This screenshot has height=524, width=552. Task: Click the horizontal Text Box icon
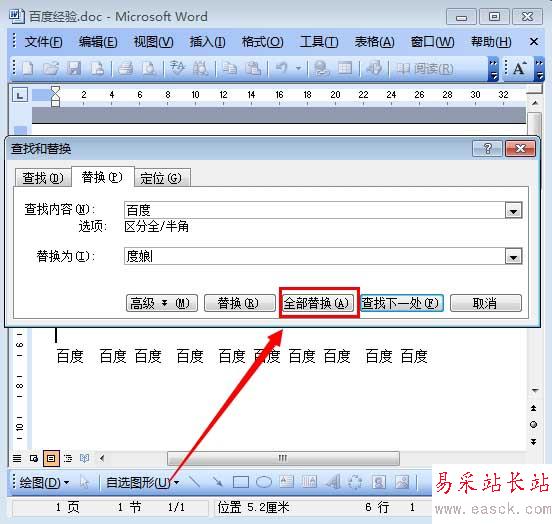[x=287, y=482]
